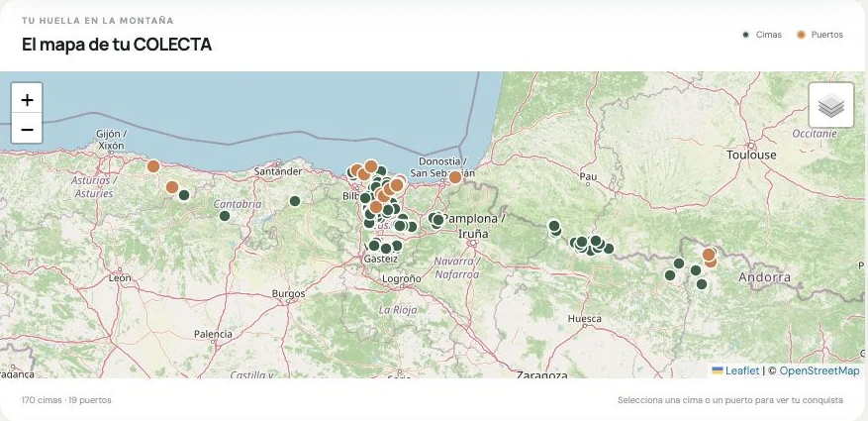The height and width of the screenshot is (421, 868).
Task: Open the OpenStreetMap attribution link
Action: click(x=820, y=370)
